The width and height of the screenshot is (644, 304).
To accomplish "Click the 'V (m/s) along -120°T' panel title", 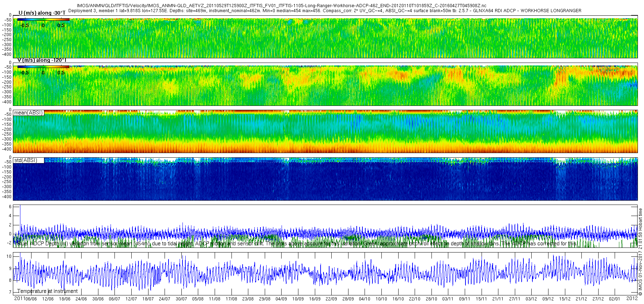I will (x=42, y=60).
